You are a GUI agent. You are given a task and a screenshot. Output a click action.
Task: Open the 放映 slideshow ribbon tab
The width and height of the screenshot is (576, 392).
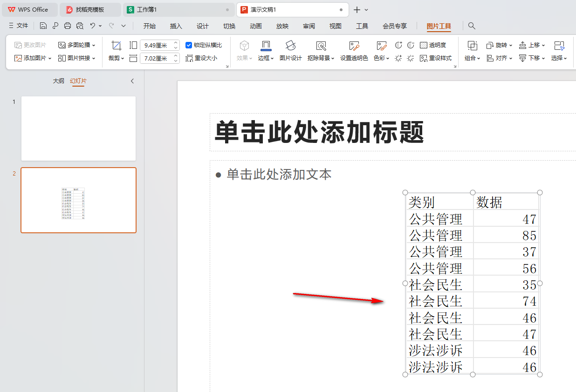(x=282, y=26)
